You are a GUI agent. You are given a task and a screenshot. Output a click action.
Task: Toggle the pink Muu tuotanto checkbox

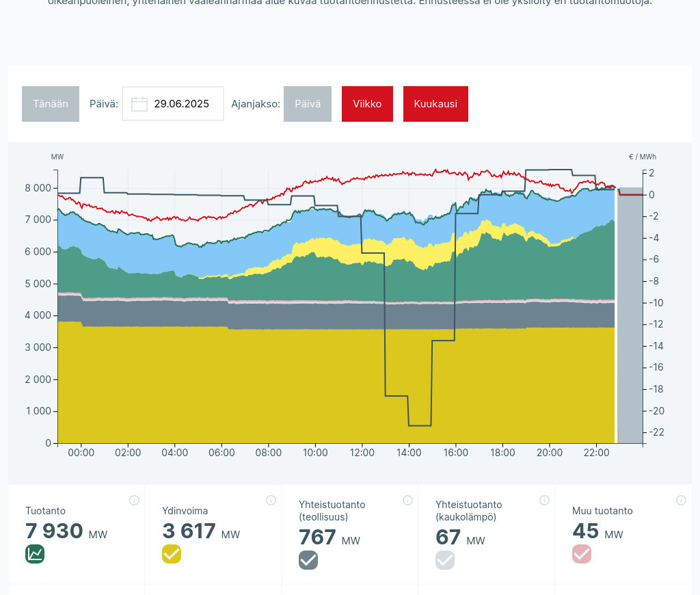pos(582,554)
